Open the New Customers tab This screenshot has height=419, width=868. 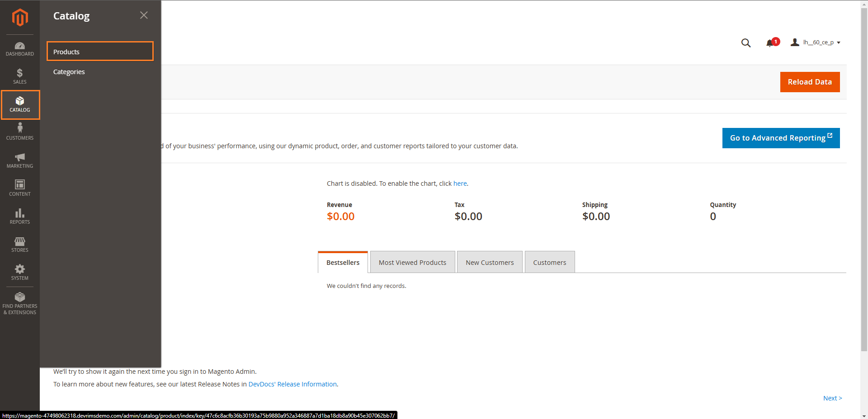(x=490, y=262)
